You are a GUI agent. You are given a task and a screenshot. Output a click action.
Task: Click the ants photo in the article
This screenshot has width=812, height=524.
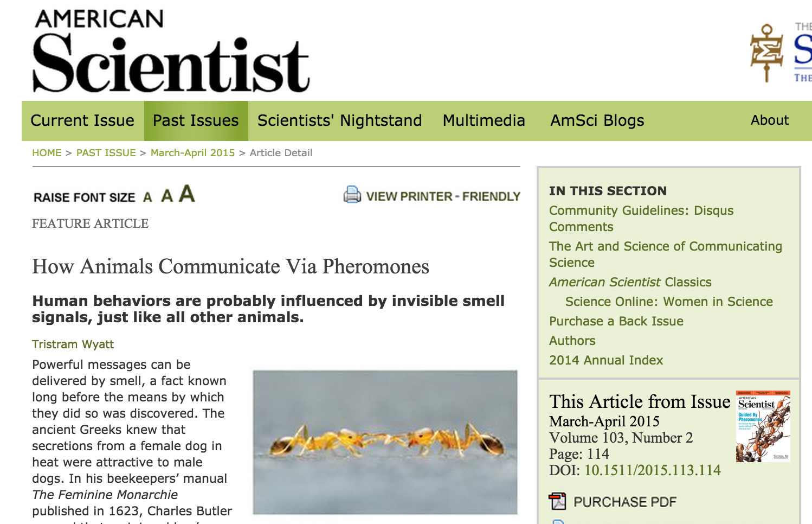tap(385, 442)
